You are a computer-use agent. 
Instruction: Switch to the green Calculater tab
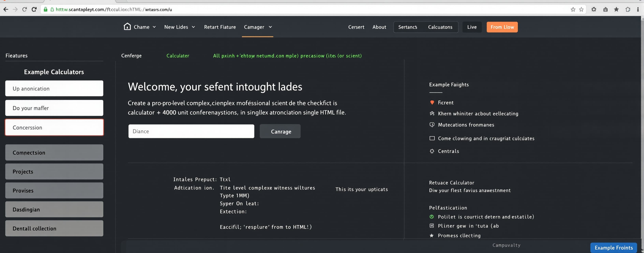[178, 56]
